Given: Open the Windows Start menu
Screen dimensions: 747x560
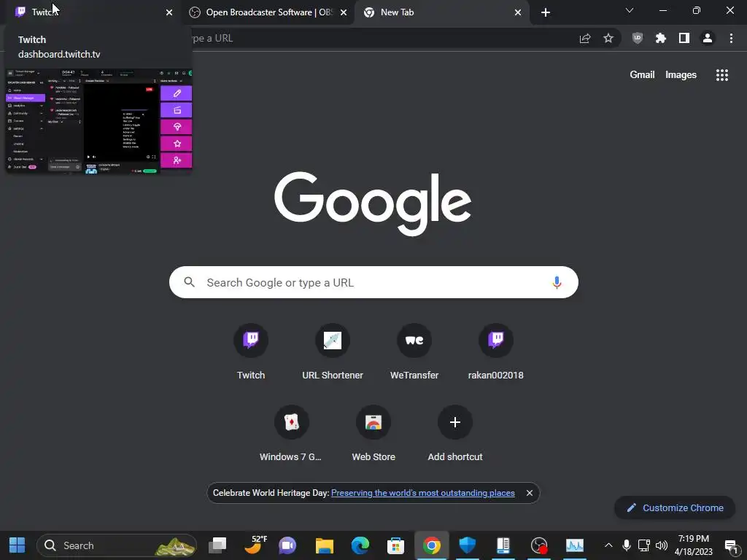Looking at the screenshot, I should (x=18, y=545).
